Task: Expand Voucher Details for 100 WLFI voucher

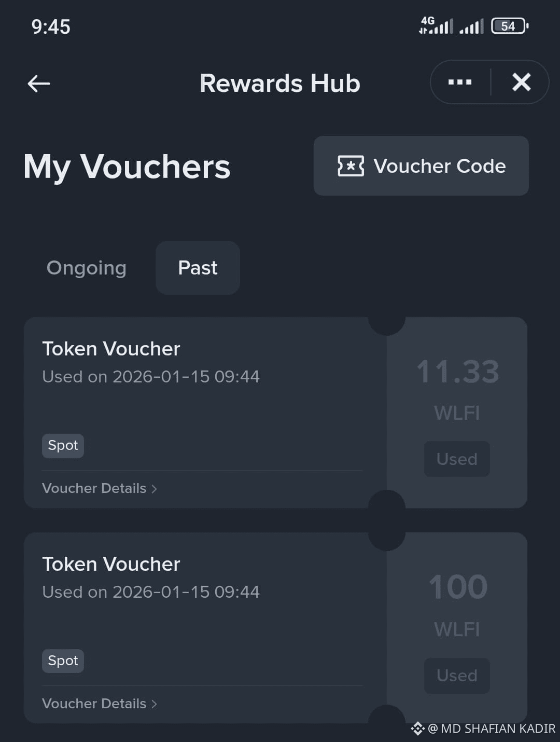Action: [x=100, y=704]
